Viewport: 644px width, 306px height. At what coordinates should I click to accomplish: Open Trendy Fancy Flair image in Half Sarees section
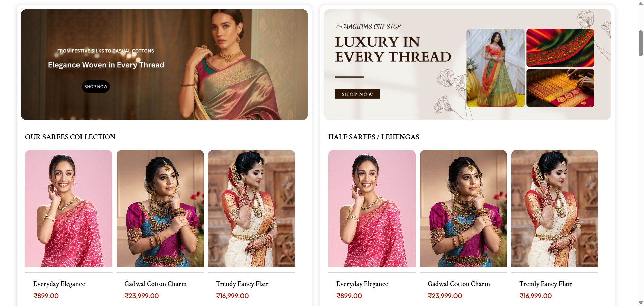[555, 208]
